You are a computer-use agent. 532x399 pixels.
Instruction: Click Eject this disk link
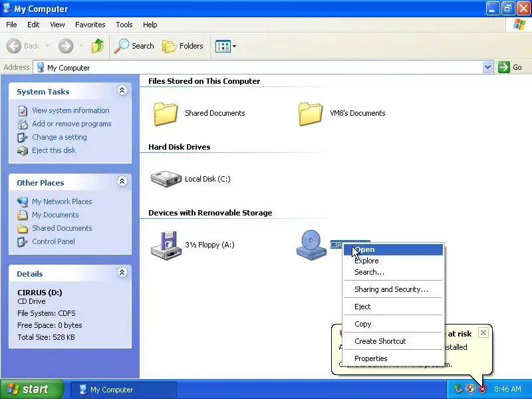pyautogui.click(x=54, y=150)
